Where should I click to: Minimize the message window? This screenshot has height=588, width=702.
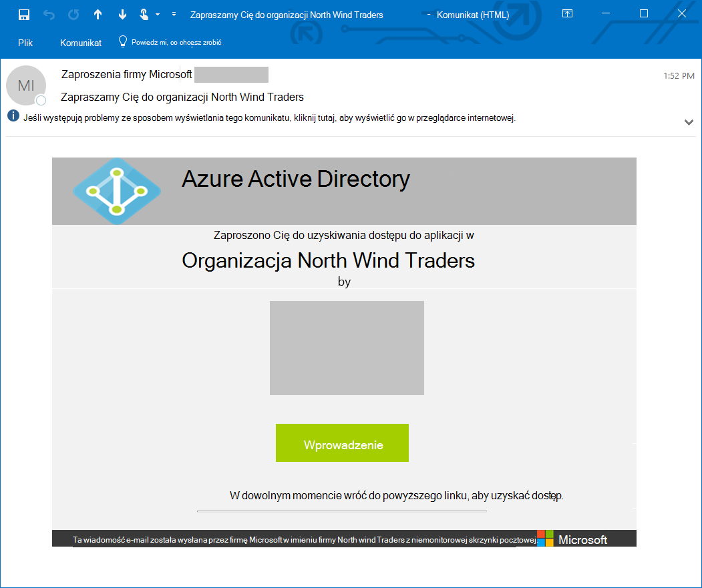[x=606, y=14]
